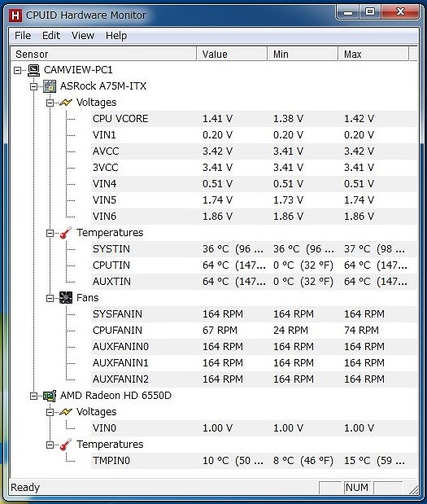Click the CPUID Hardware Monitor title bar icon
The image size is (427, 504).
click(x=15, y=15)
